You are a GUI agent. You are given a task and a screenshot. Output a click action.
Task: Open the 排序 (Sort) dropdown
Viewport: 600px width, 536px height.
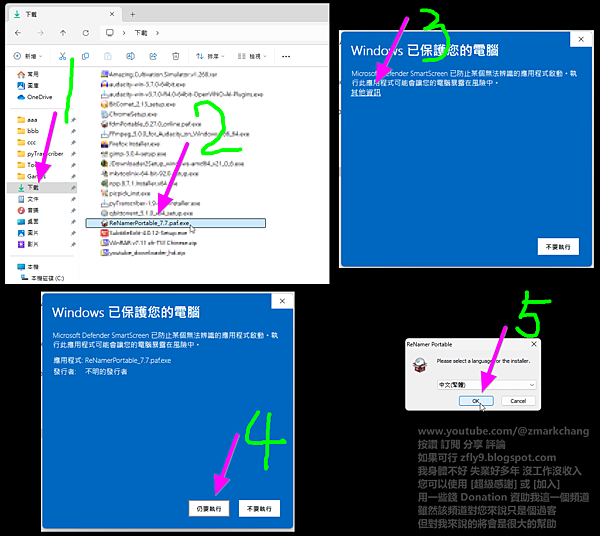(x=210, y=56)
